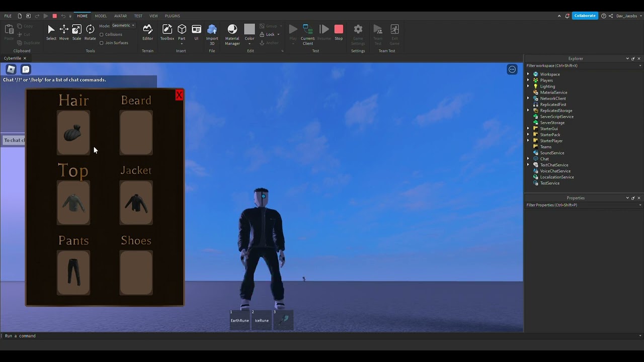Select the Lock tool
The height and width of the screenshot is (362, 644).
(267, 34)
